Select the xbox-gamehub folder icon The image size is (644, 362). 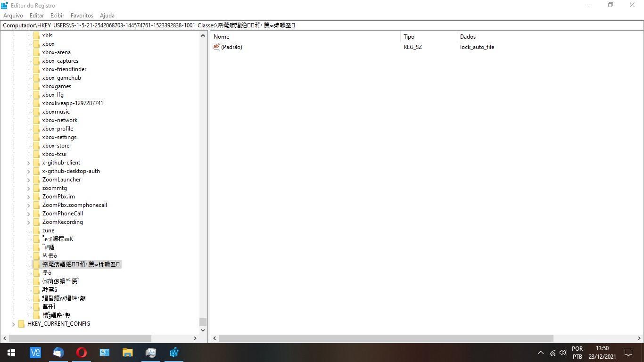tap(36, 78)
